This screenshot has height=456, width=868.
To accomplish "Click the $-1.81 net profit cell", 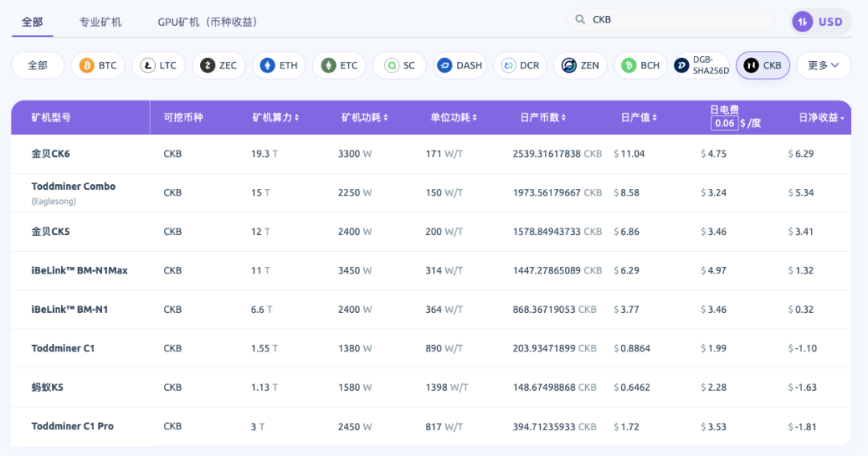I will pos(803,426).
